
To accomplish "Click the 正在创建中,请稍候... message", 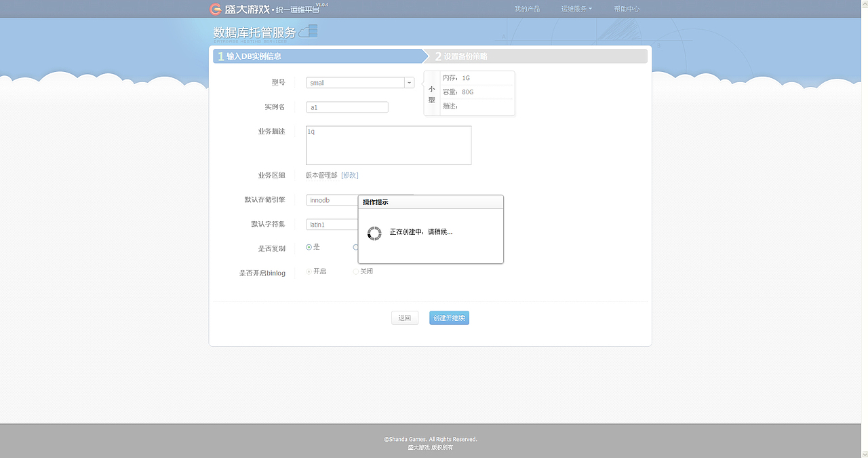I will point(421,232).
